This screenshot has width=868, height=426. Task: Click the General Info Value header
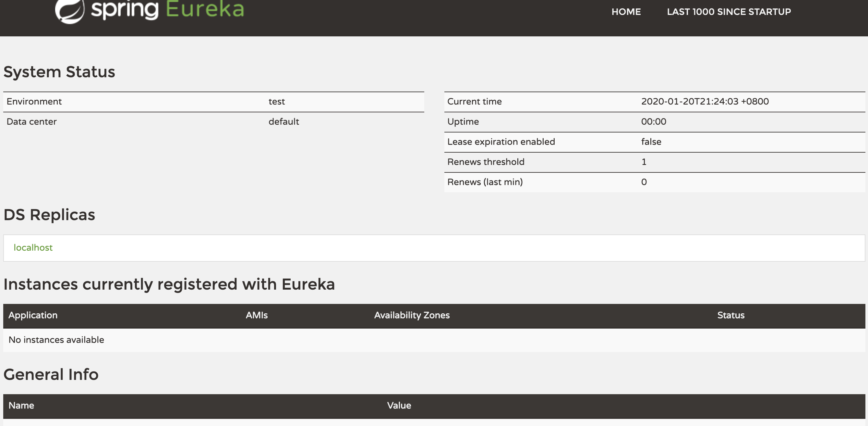(x=399, y=406)
